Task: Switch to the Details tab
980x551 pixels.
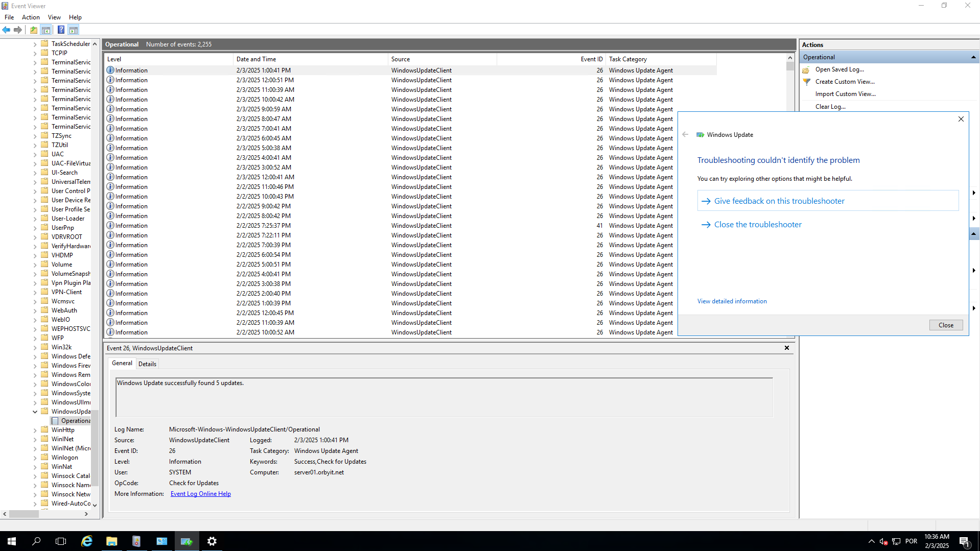Action: pos(147,364)
